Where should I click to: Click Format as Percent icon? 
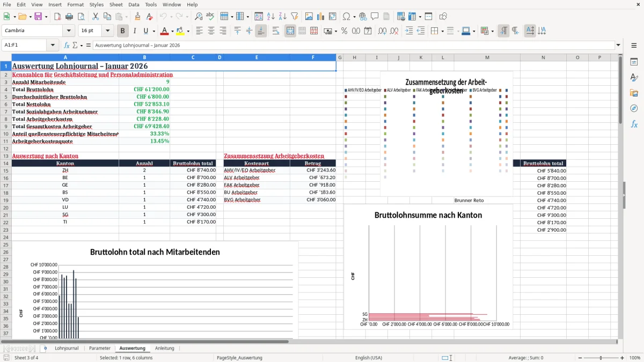tap(344, 31)
